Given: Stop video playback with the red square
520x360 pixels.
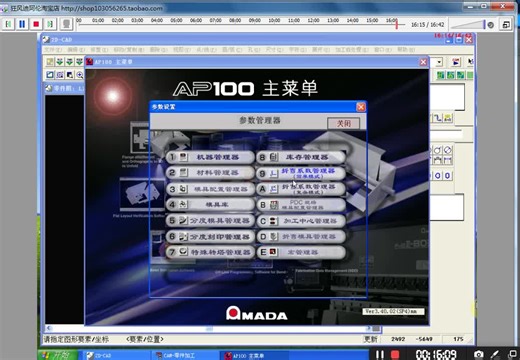Looking at the screenshot, I should [36, 24].
